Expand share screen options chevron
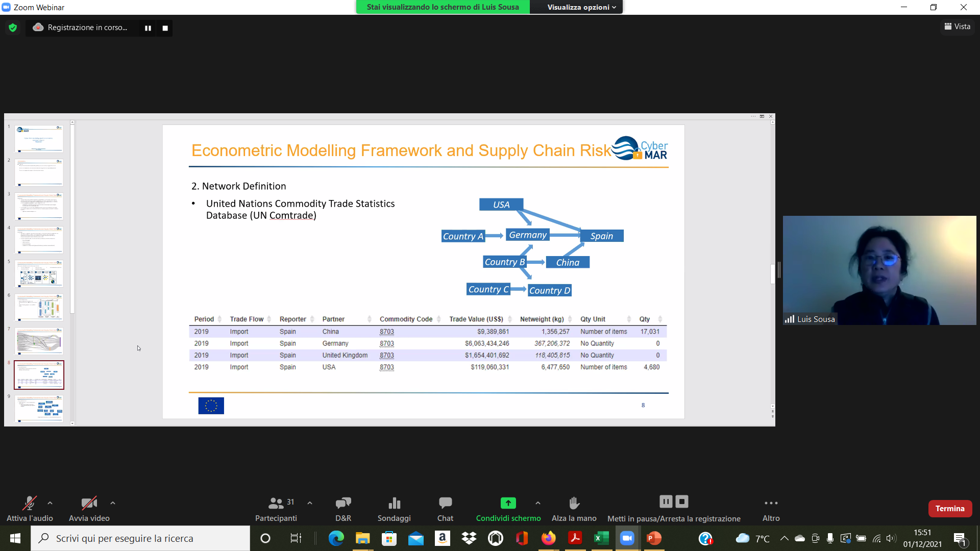The image size is (980, 551). point(538,503)
